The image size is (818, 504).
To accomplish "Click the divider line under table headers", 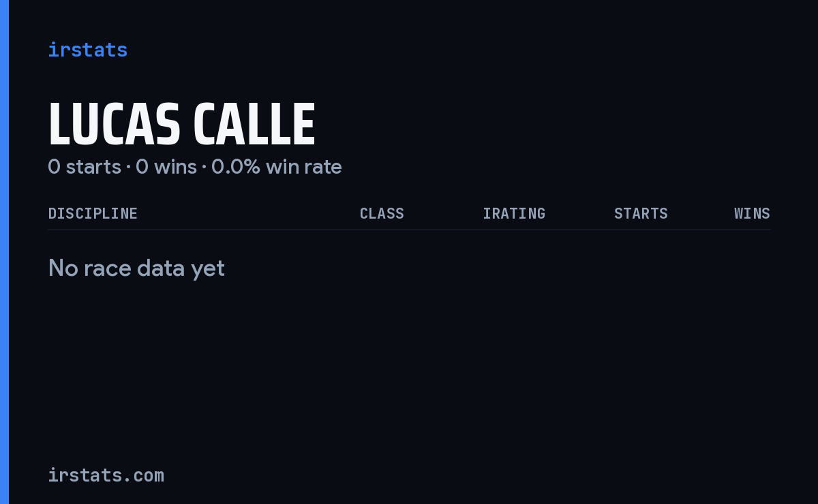I will (x=409, y=230).
